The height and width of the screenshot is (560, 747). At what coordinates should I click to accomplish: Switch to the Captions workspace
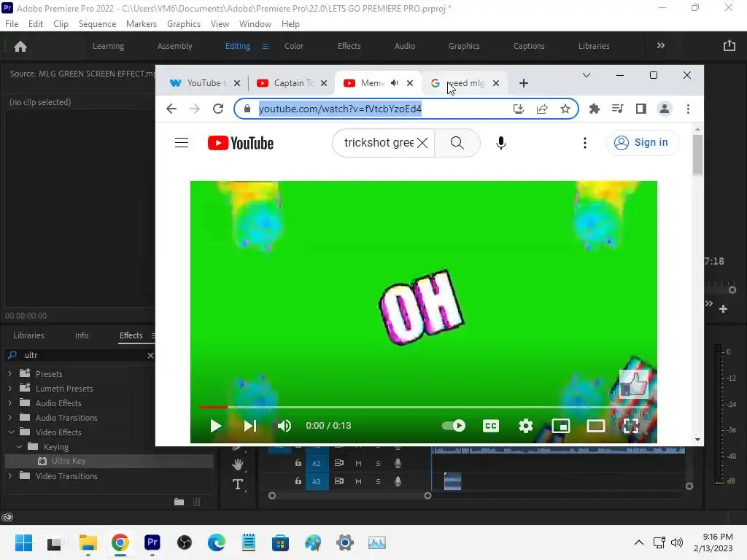point(528,46)
